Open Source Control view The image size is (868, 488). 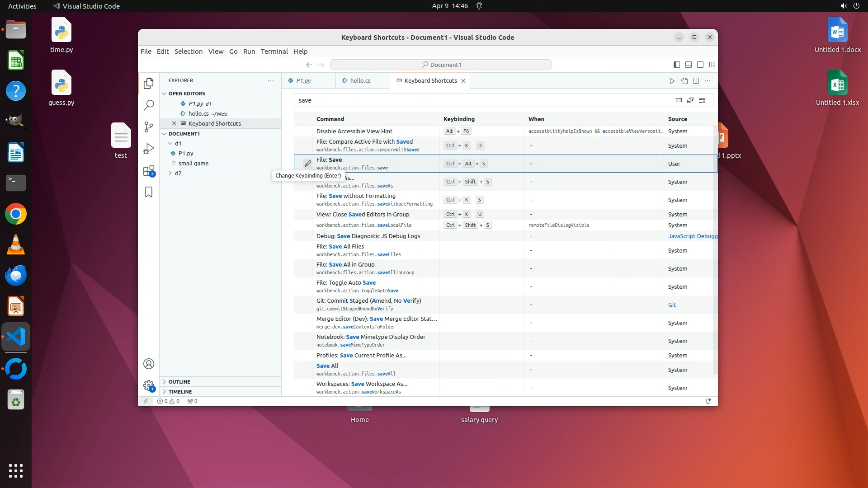(x=149, y=127)
